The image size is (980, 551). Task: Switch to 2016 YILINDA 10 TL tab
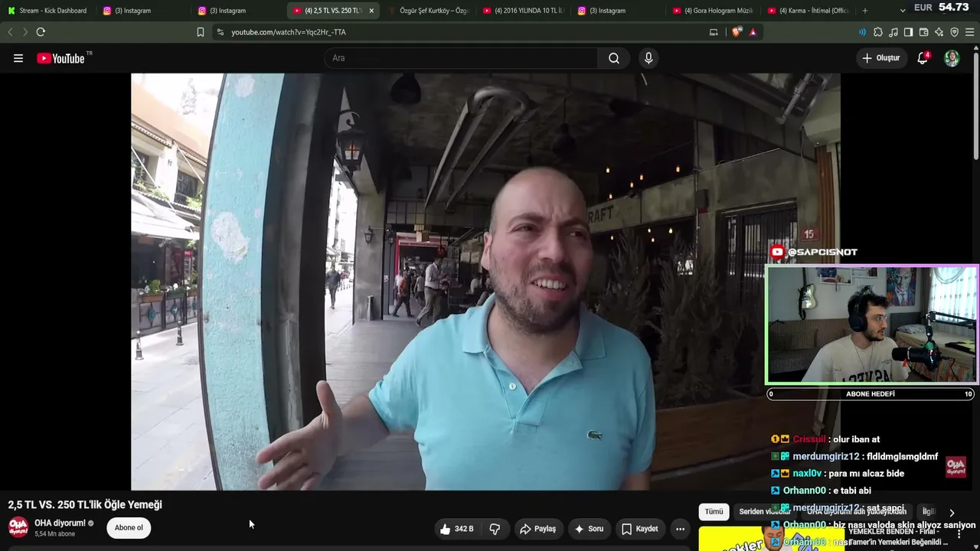click(x=522, y=11)
